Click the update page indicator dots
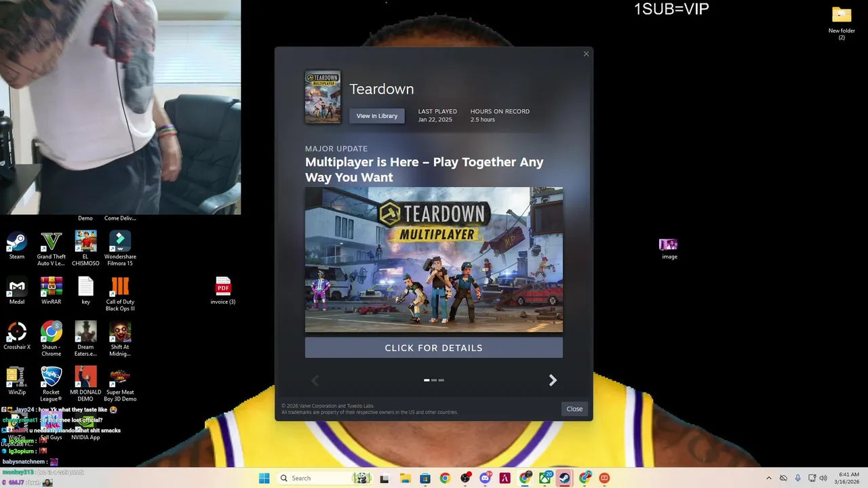 coord(434,380)
